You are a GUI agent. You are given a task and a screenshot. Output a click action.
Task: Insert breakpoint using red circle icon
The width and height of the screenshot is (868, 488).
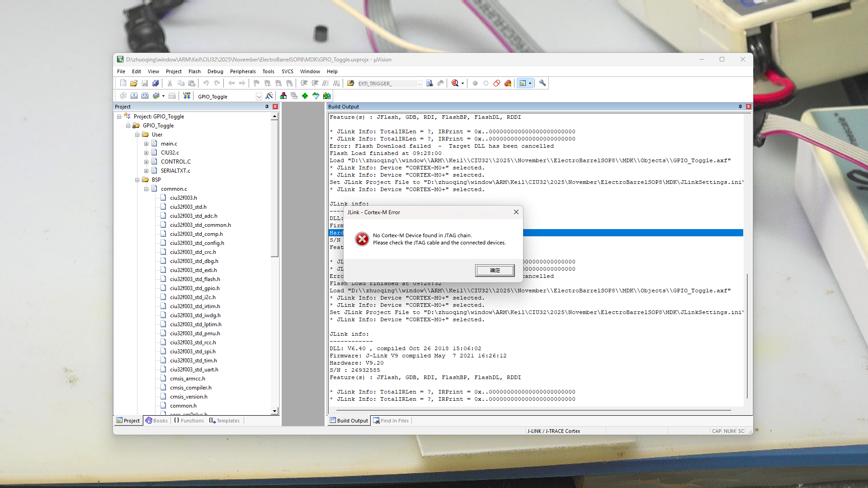tap(475, 83)
